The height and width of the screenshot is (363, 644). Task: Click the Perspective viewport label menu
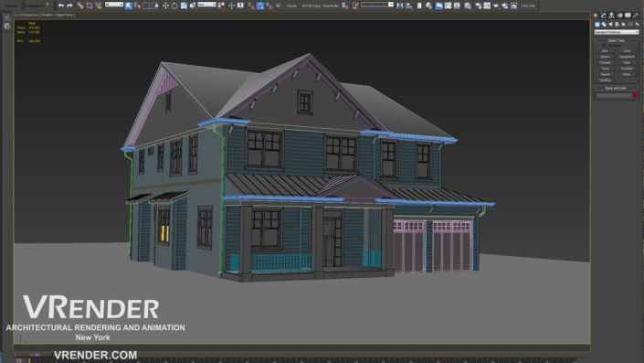(x=30, y=15)
